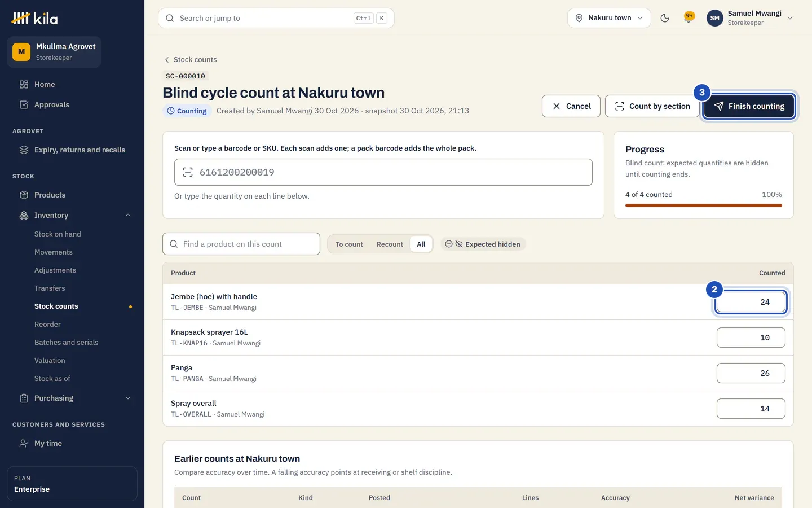Click the Inventory boxes icon

point(24,215)
